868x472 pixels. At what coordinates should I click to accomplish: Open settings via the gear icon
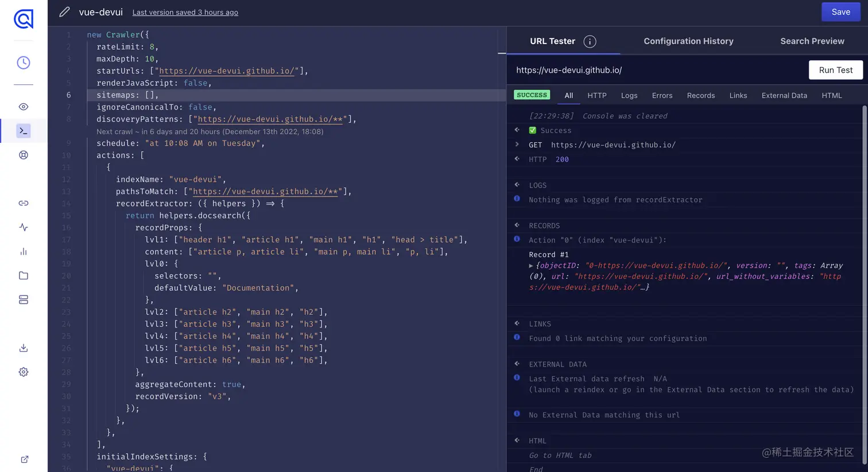tap(24, 372)
